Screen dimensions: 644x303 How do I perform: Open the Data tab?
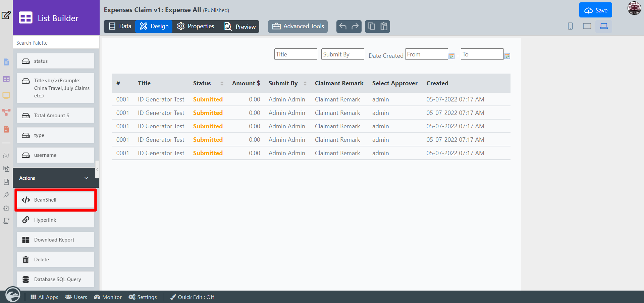[120, 26]
